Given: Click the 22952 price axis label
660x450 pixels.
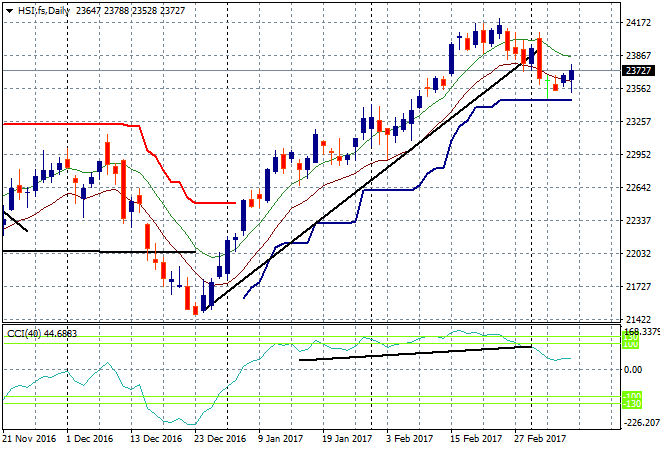Looking at the screenshot, I should coord(638,154).
